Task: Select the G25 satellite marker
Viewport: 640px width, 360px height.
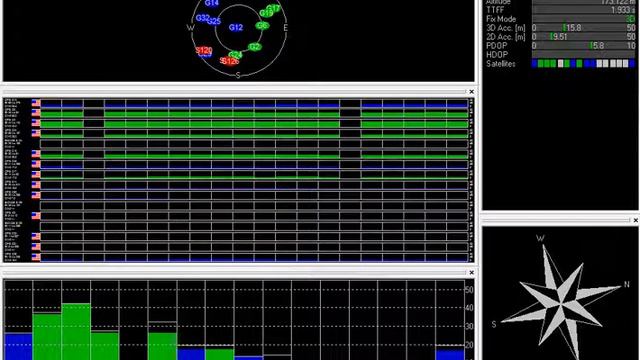Action: click(214, 21)
